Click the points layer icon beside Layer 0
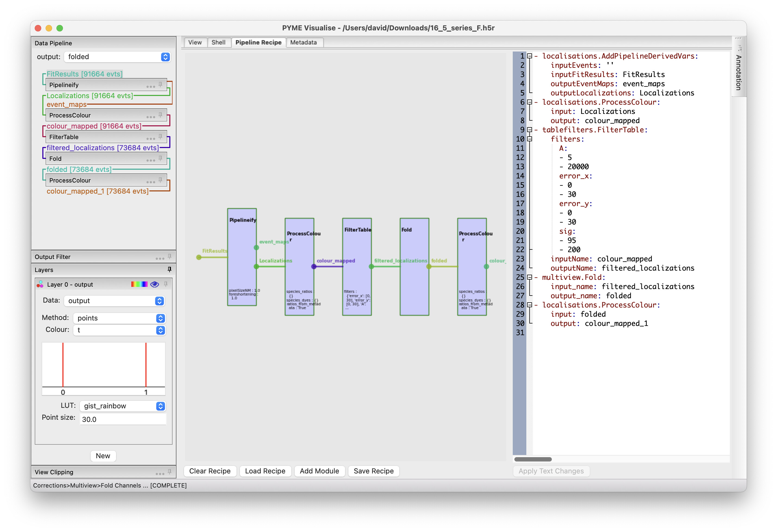Screen dimensions: 777x532 (x=40, y=284)
